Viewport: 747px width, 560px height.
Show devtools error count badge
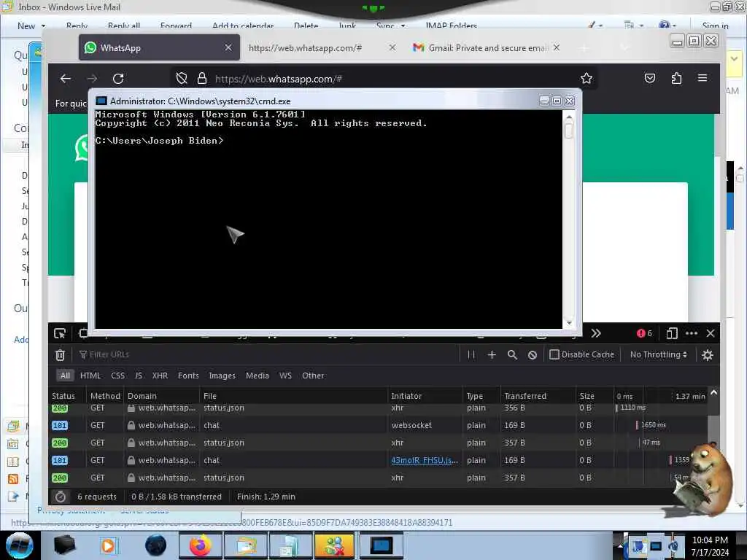(x=644, y=333)
